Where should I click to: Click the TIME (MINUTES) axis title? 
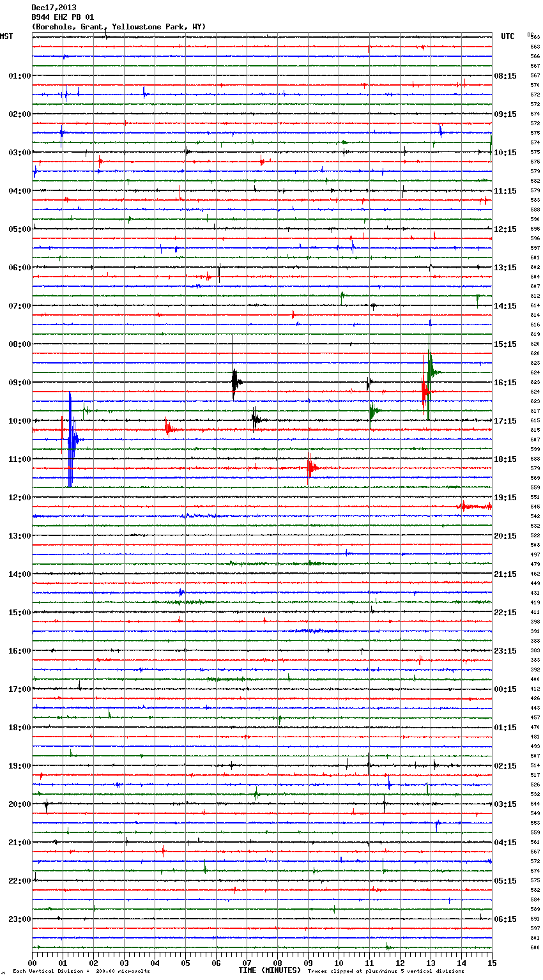pyautogui.click(x=270, y=970)
